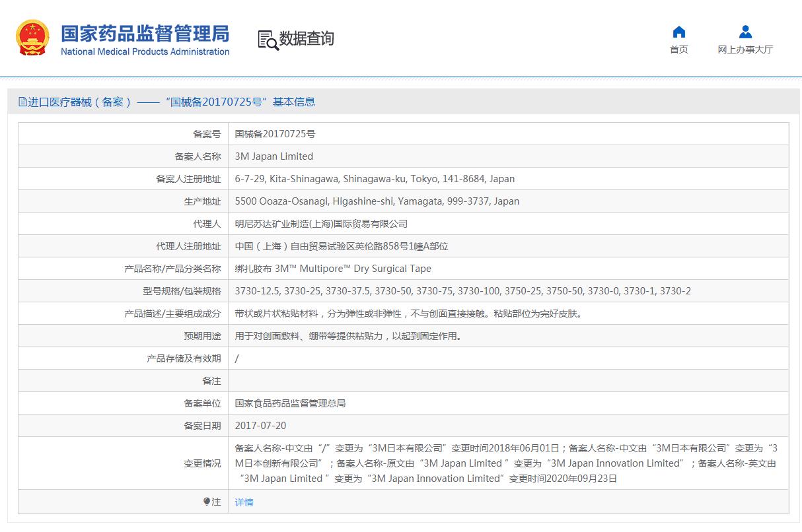
Task: Select the change history text about 3M日本有限公司
Action: coord(507,463)
